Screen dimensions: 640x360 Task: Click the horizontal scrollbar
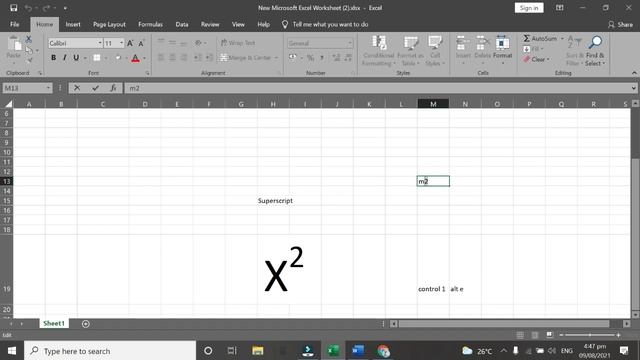click(x=504, y=324)
